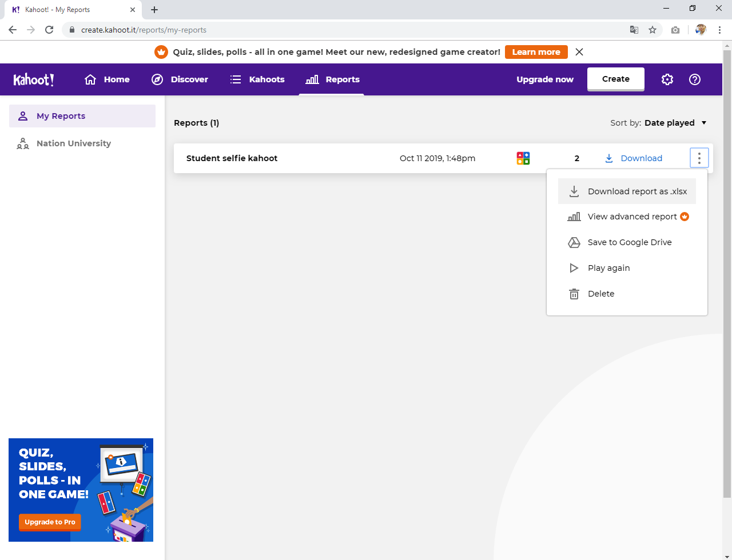Delete the report via menu
The image size is (732, 560).
[x=600, y=294]
